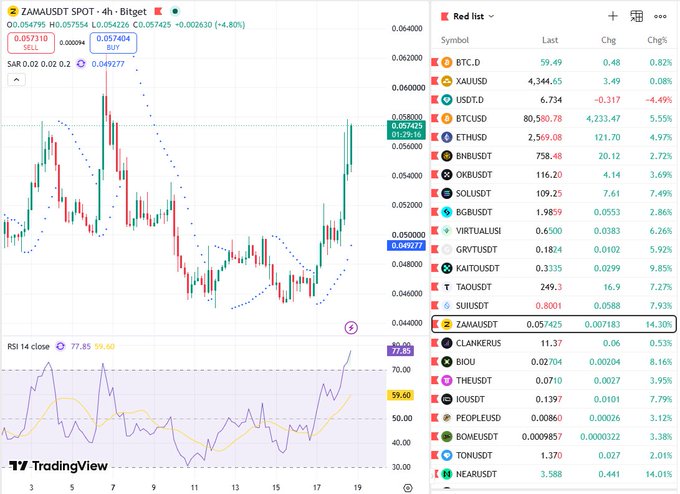Sort by Last column header

click(550, 40)
